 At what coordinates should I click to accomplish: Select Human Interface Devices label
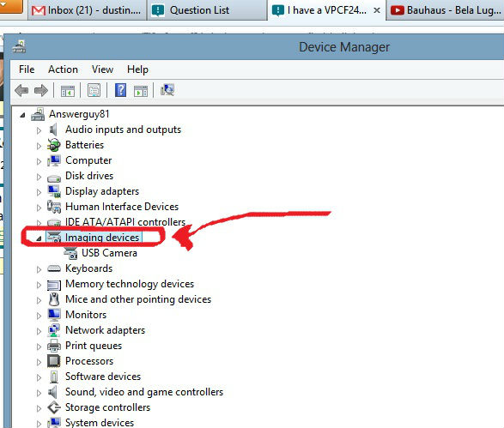click(x=122, y=207)
